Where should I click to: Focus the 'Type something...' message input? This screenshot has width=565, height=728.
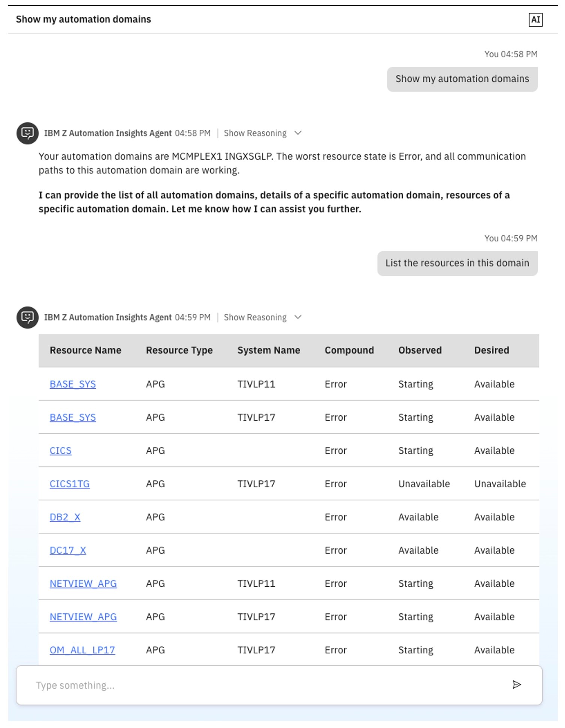(262, 685)
